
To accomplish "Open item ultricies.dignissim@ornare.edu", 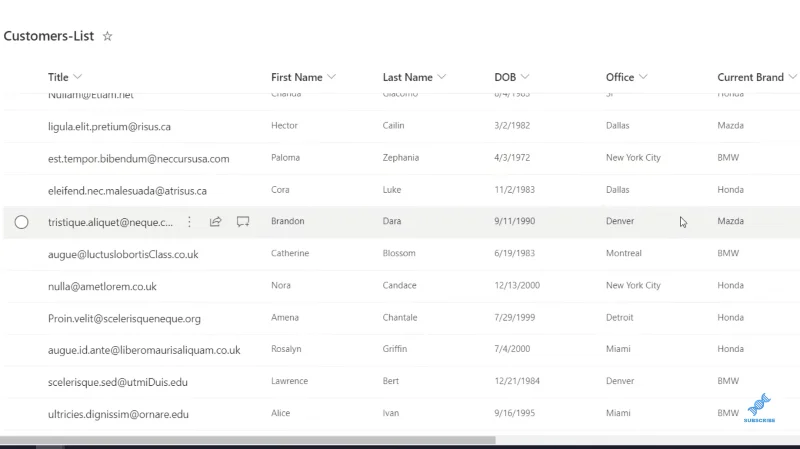I will click(x=118, y=414).
